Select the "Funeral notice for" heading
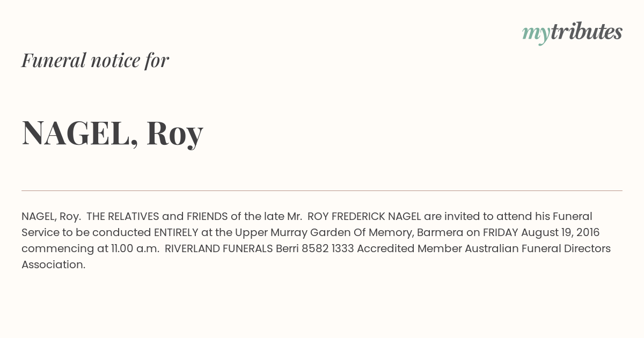The height and width of the screenshot is (338, 644). pyautogui.click(x=95, y=60)
